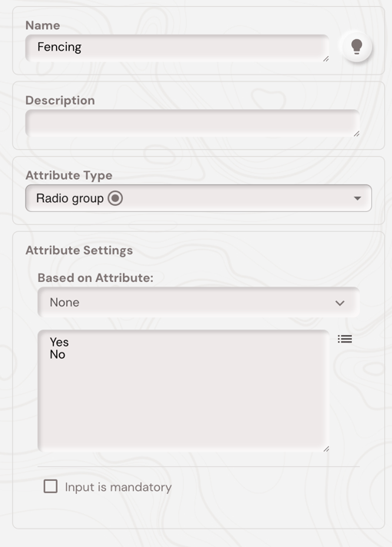Click the list icon beside options box

coord(345,339)
